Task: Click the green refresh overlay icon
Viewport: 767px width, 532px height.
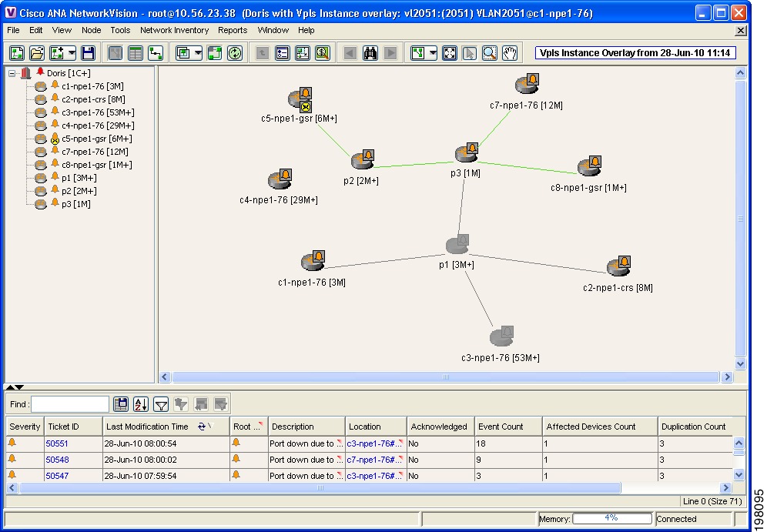Action: [x=235, y=53]
